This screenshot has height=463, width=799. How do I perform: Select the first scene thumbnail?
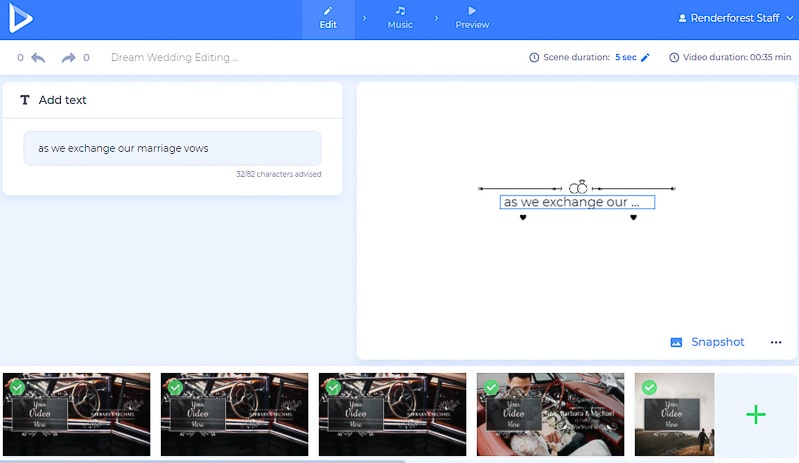76,414
